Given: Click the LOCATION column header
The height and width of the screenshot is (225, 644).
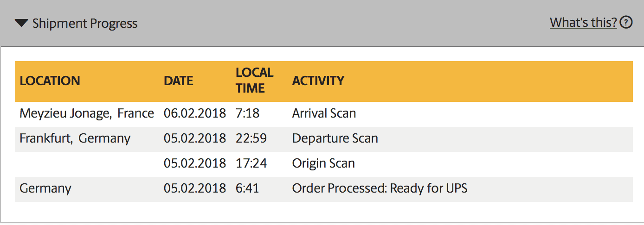Looking at the screenshot, I should (x=50, y=81).
